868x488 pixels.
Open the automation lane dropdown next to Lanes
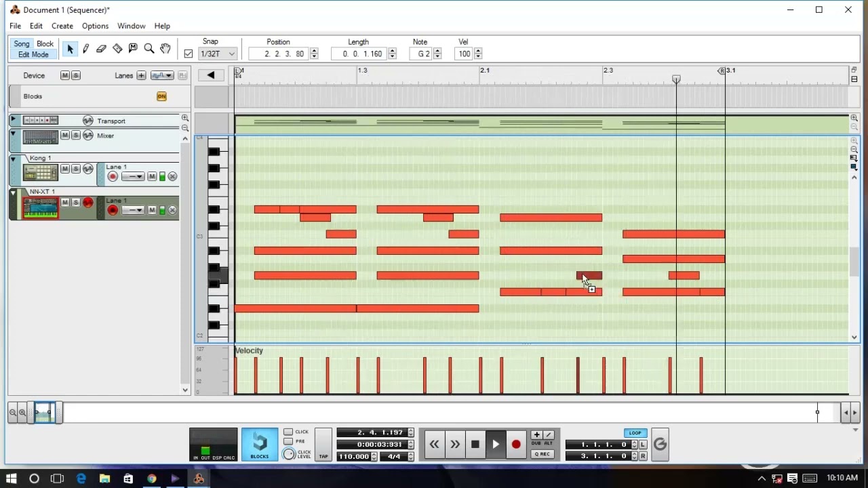click(162, 75)
